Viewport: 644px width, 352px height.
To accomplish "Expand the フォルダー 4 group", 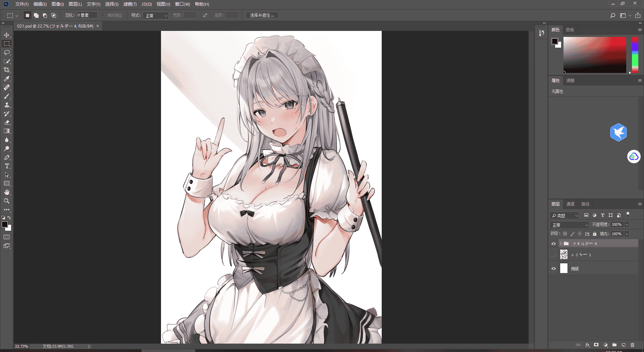I will (561, 244).
